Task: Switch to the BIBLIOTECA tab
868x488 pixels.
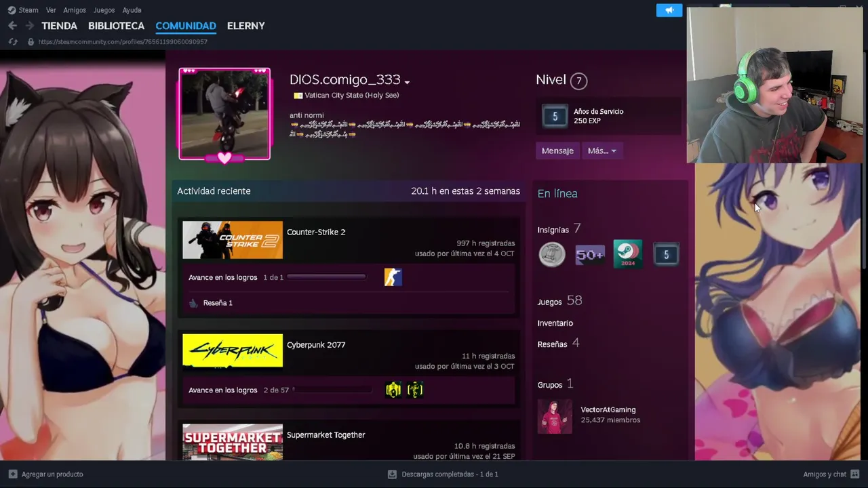Action: pyautogui.click(x=116, y=26)
